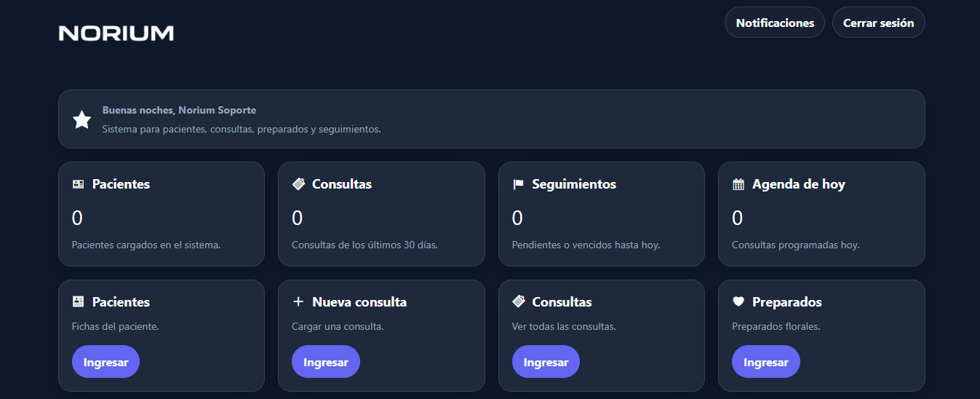Click the NORIUM logo
This screenshot has height=399, width=980.
pyautogui.click(x=116, y=33)
